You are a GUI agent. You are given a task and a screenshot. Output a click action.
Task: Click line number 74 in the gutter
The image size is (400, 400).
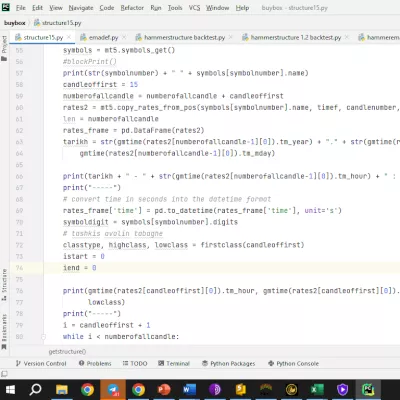[x=19, y=268]
